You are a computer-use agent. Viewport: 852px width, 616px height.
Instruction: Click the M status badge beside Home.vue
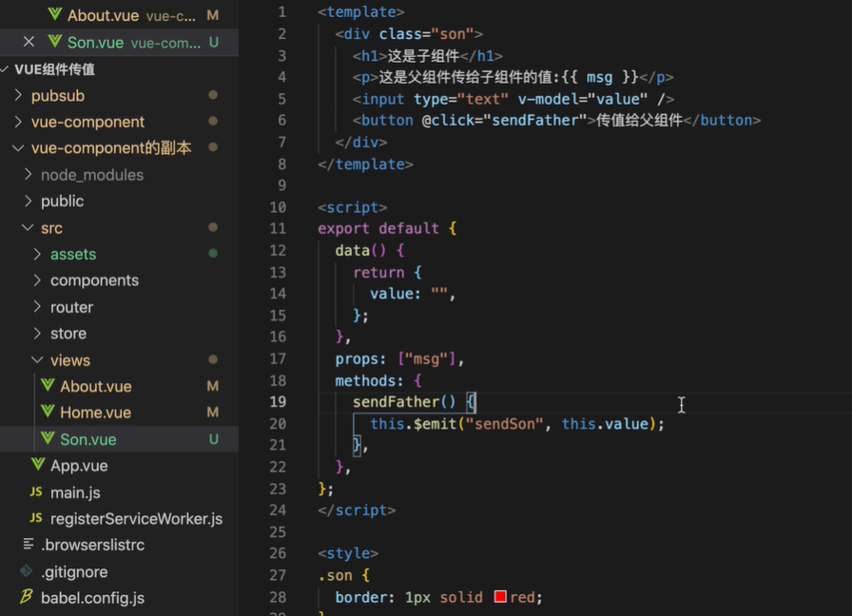pyautogui.click(x=212, y=413)
